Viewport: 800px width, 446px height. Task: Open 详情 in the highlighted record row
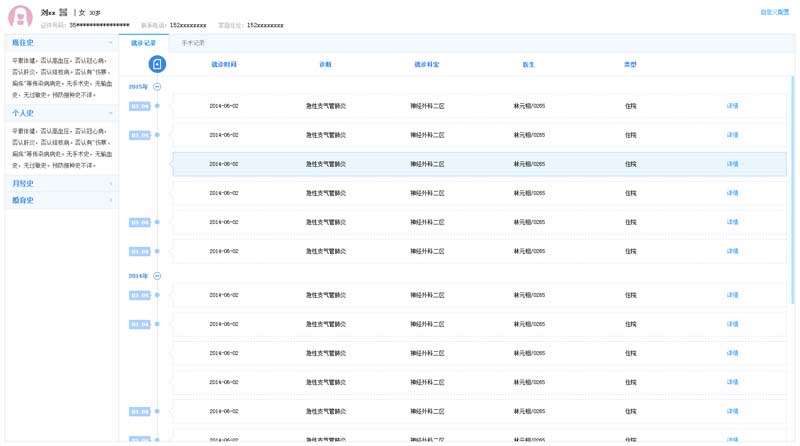coord(732,164)
